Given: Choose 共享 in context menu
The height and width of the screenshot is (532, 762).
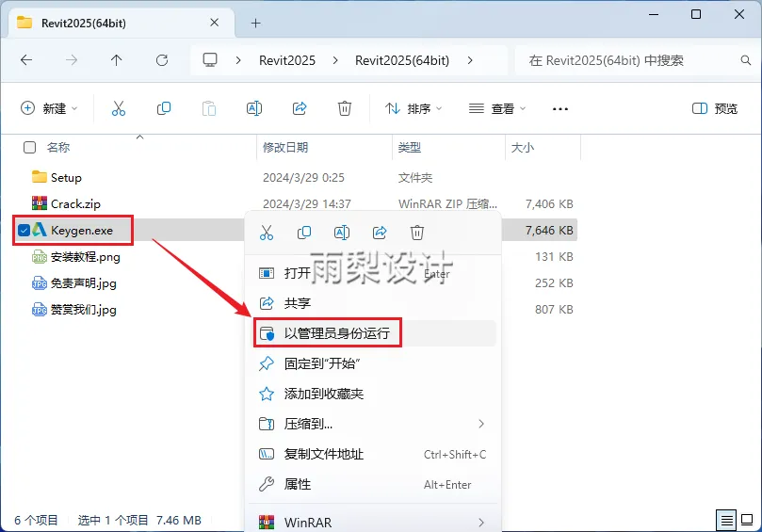Looking at the screenshot, I should (x=373, y=303).
